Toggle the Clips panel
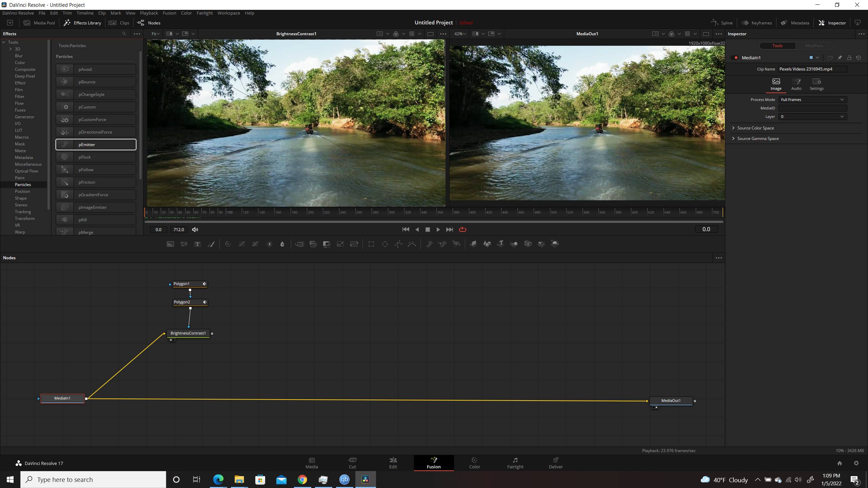 click(x=119, y=23)
